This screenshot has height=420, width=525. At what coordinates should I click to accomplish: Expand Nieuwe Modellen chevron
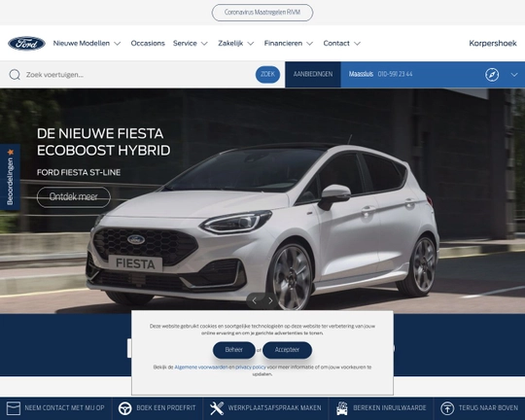(x=118, y=44)
